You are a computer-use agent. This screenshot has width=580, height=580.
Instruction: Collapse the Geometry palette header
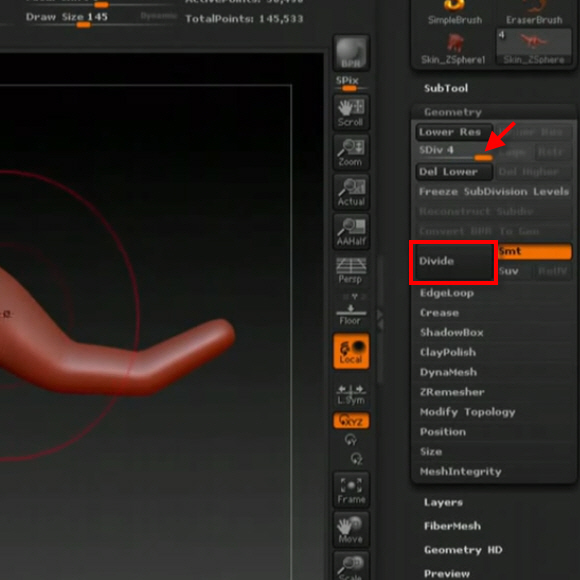pyautogui.click(x=493, y=112)
